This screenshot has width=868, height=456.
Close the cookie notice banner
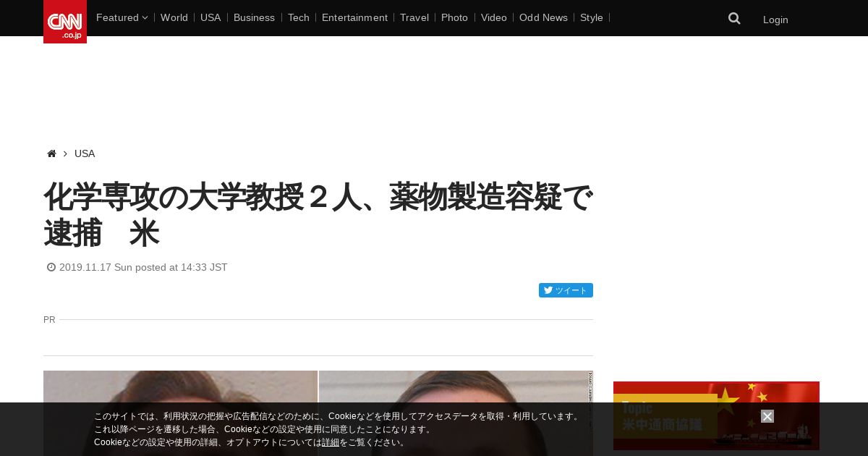[767, 416]
